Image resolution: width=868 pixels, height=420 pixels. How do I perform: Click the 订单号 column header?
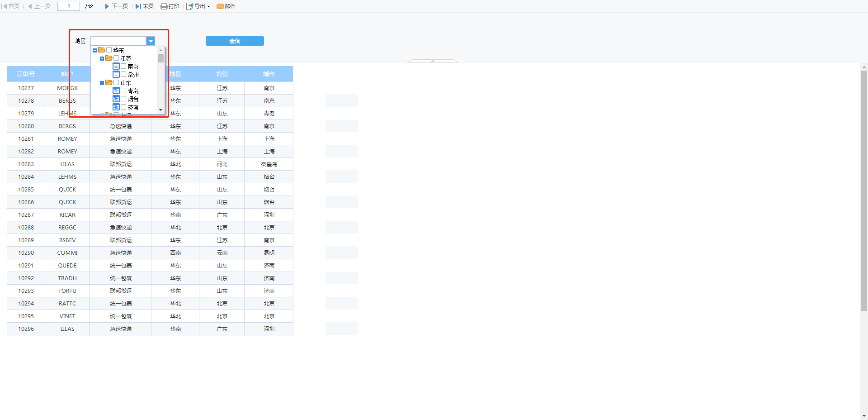tap(26, 74)
